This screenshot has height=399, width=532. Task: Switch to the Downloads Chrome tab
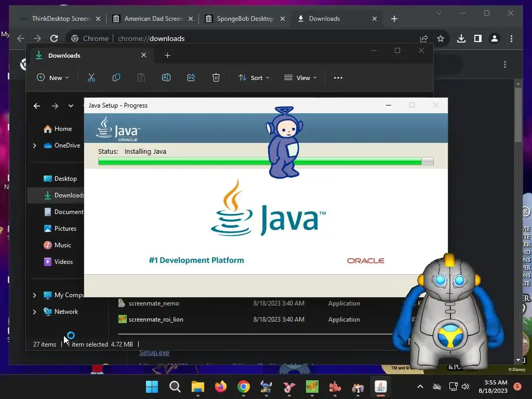coord(336,19)
